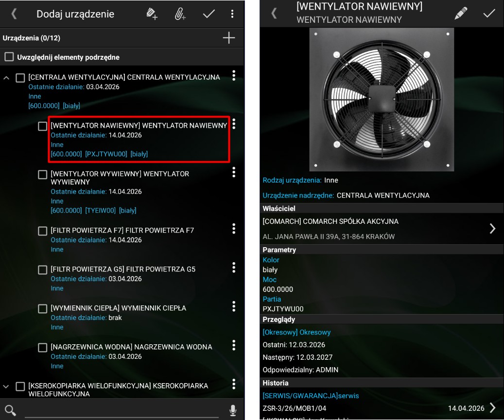Screen dimensions: 504x420
Task: Select the FILTR POWIETRZA F7 checkbox
Action: (x=43, y=231)
